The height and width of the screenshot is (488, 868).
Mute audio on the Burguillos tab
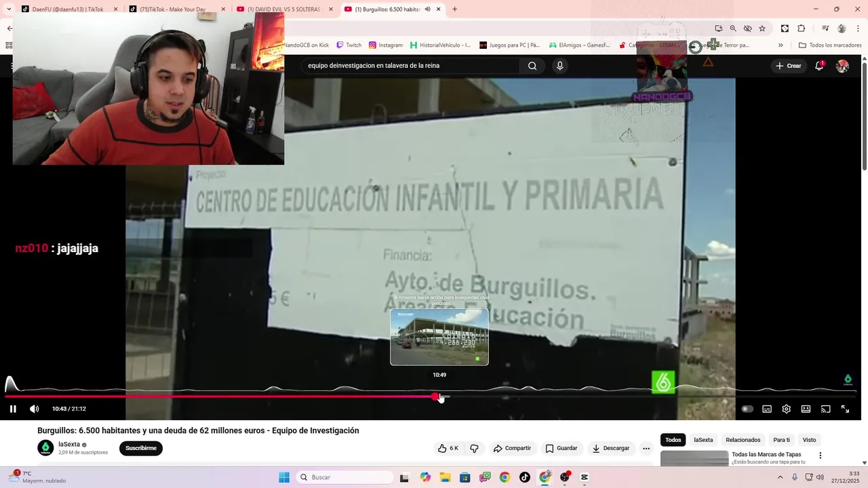tap(428, 9)
